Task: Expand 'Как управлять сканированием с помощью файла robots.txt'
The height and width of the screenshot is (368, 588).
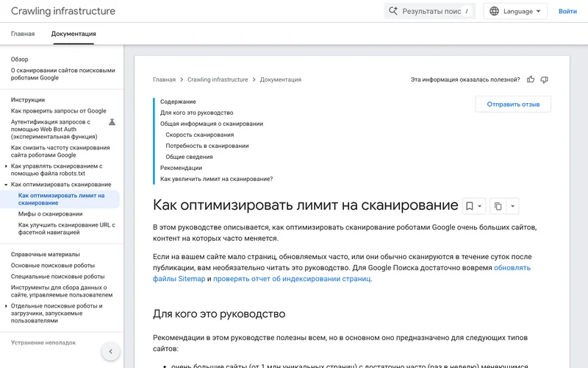Action: (6, 166)
